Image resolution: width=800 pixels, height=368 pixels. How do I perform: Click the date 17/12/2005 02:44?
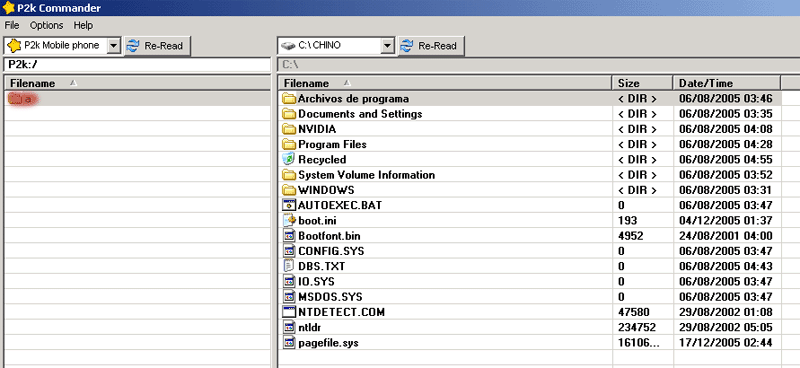pyautogui.click(x=726, y=342)
